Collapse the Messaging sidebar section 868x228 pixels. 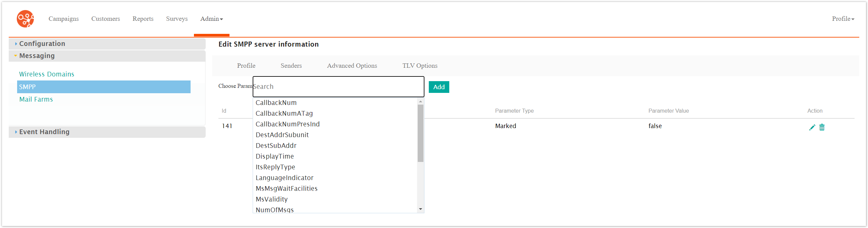pos(36,56)
